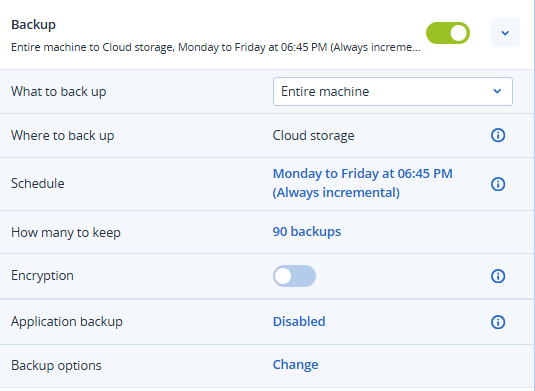
Task: Click the arrow beside Entire machine
Action: pos(497,91)
